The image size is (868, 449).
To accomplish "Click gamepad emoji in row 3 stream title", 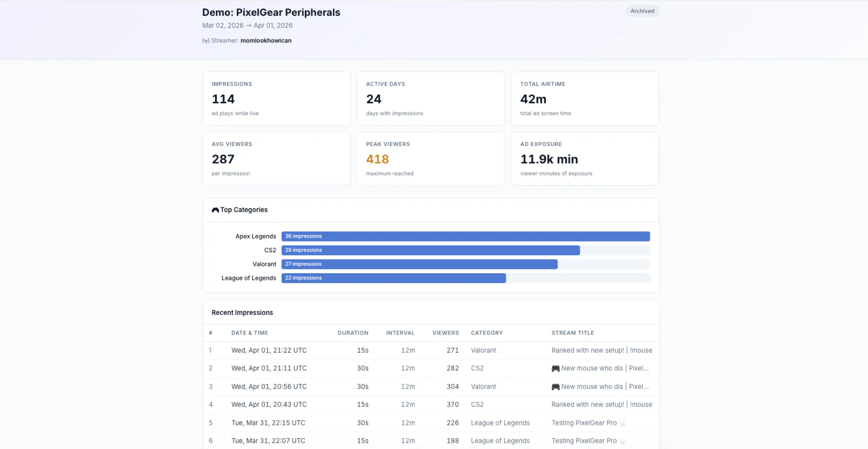I will (555, 387).
